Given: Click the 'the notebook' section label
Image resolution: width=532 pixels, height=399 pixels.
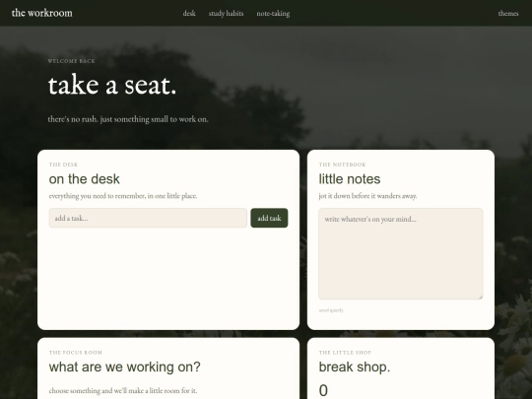Looking at the screenshot, I should coord(342,165).
